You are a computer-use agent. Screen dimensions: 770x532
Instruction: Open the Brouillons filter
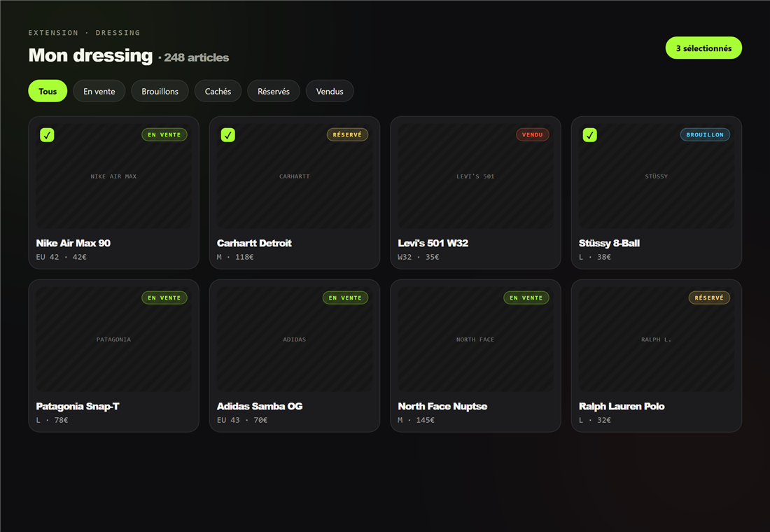(x=160, y=91)
